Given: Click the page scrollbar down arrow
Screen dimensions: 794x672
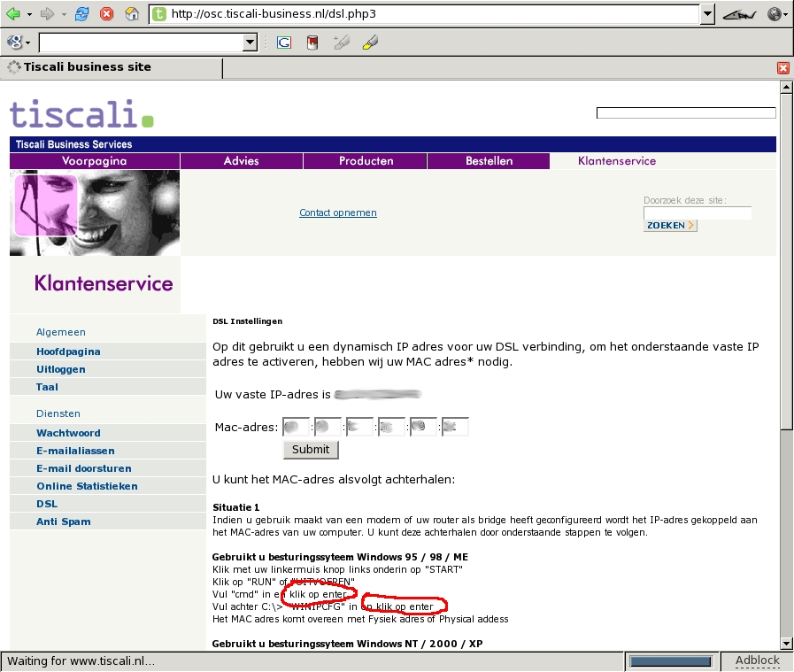Looking at the screenshot, I should 786,645.
